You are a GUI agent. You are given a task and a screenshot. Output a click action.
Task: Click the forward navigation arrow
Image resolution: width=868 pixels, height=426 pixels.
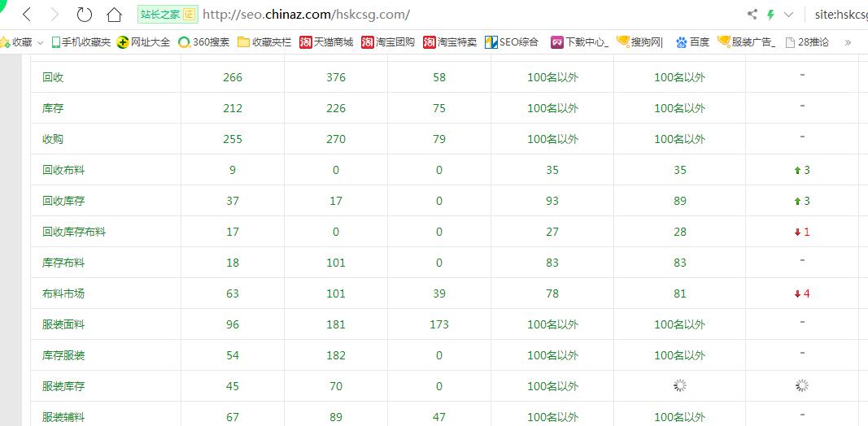point(55,15)
